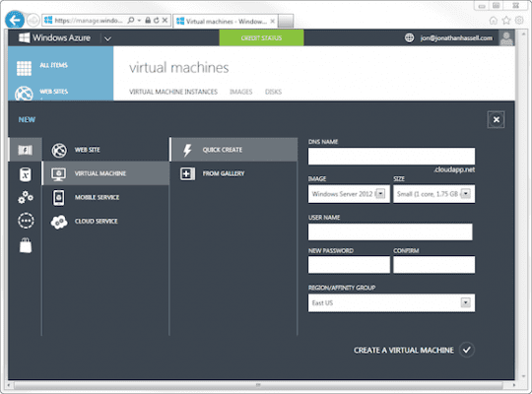Open the browser home icon
Image resolution: width=532 pixels, height=394 pixels.
pos(494,21)
